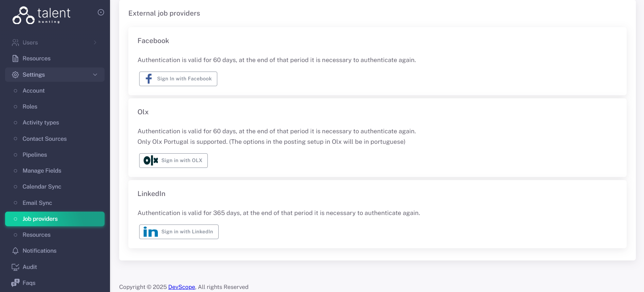Go to Activity types
This screenshot has height=292, width=644.
(x=41, y=122)
